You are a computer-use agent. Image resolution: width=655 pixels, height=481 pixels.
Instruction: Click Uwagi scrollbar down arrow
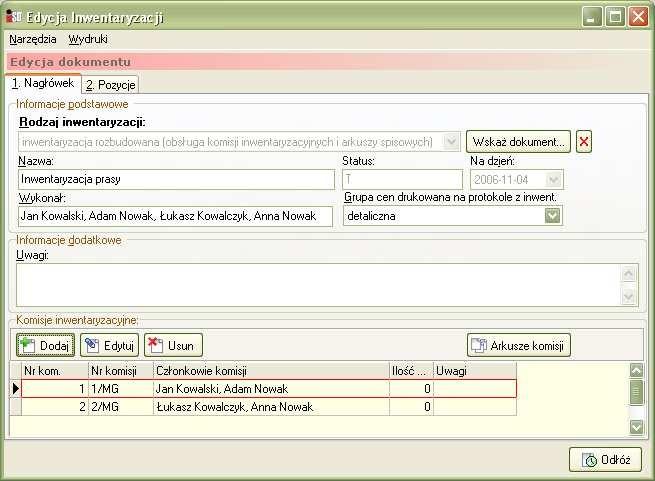coord(629,296)
